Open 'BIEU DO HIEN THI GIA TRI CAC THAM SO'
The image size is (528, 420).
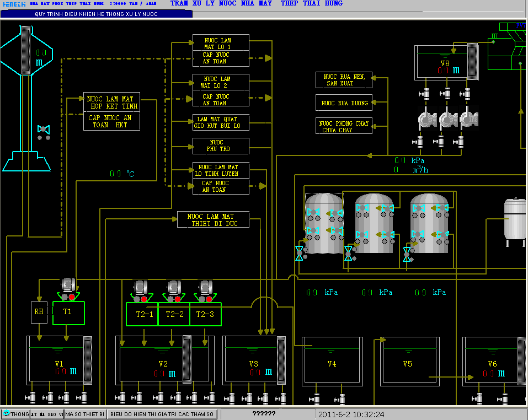pos(161,414)
